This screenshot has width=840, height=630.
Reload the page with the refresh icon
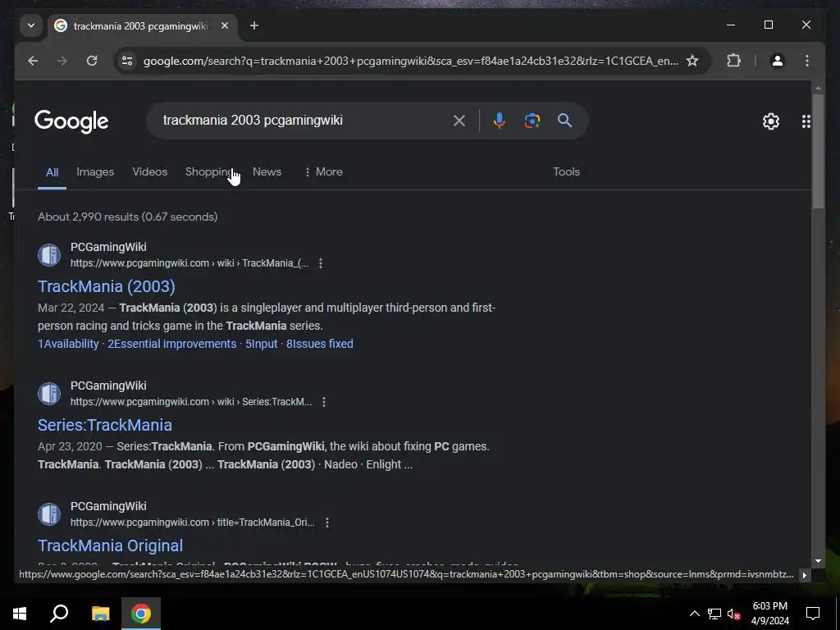click(x=92, y=61)
